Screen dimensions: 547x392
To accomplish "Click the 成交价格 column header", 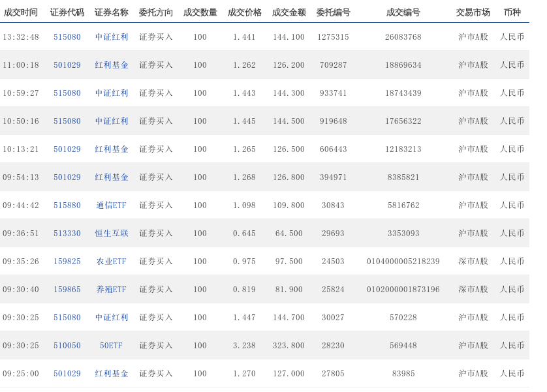I will click(245, 12).
